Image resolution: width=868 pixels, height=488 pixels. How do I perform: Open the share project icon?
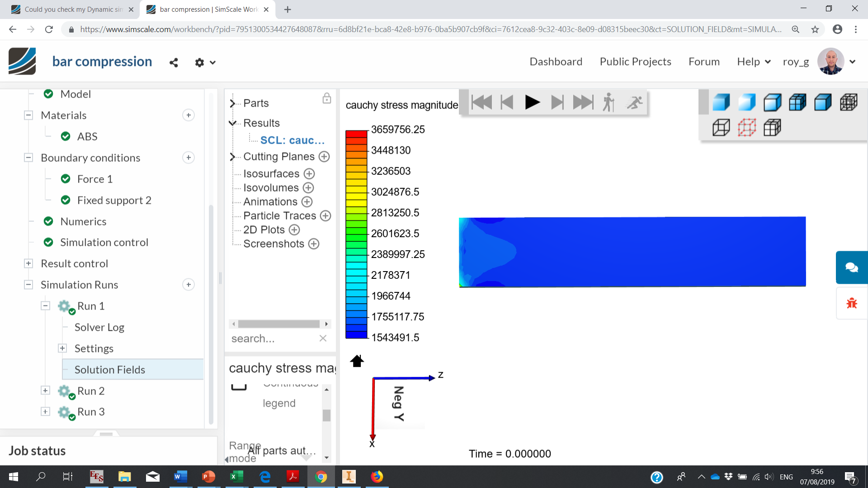click(174, 62)
